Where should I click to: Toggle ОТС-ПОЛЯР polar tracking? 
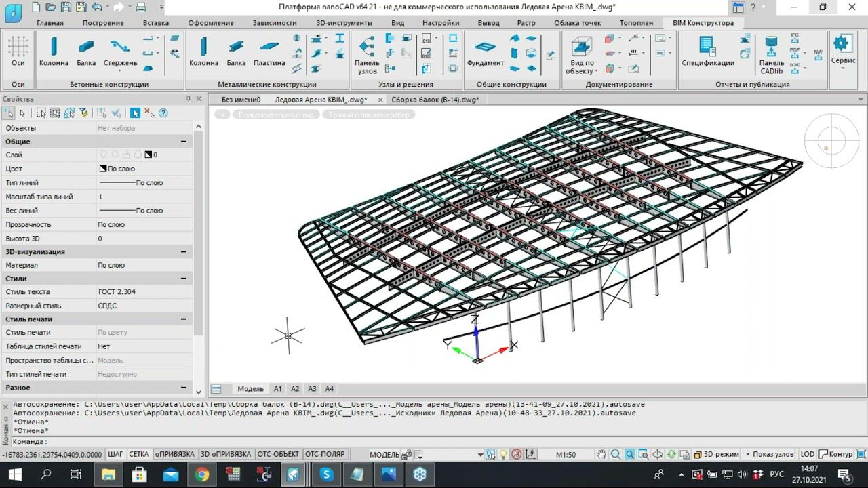coord(325,454)
